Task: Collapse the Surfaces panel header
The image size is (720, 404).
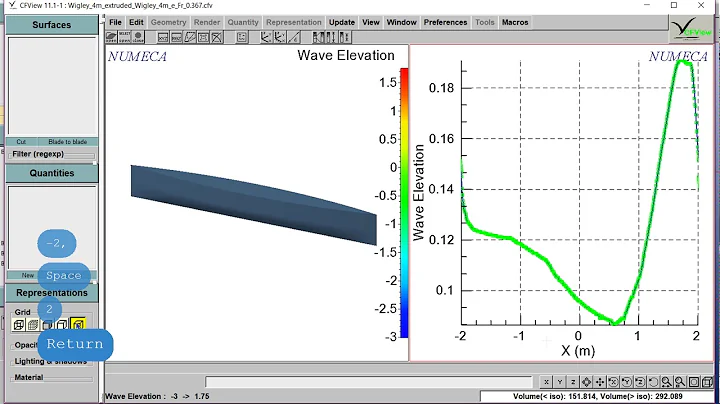Action: click(52, 25)
